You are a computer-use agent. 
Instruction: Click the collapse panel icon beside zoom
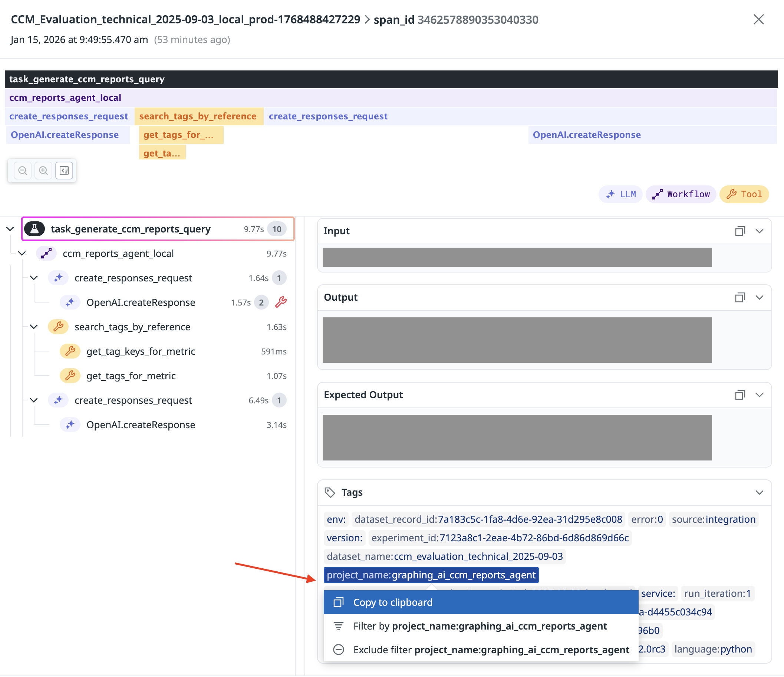coord(64,171)
